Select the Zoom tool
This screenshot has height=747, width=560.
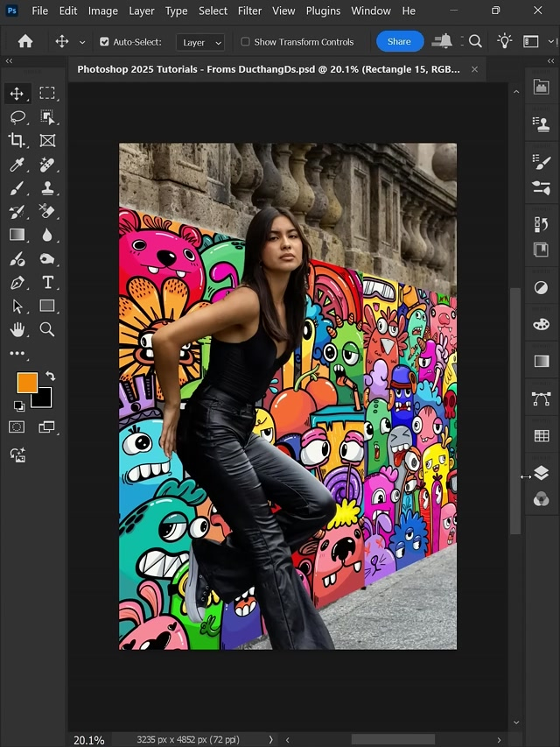click(47, 329)
